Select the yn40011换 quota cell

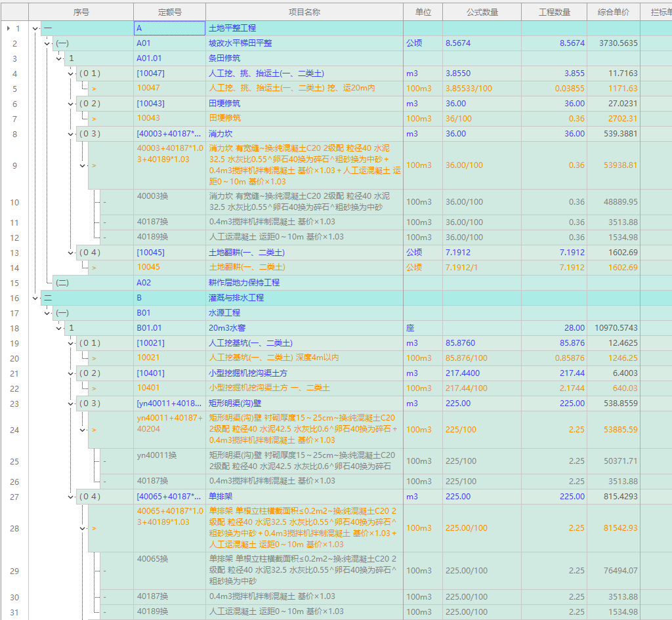click(x=170, y=461)
